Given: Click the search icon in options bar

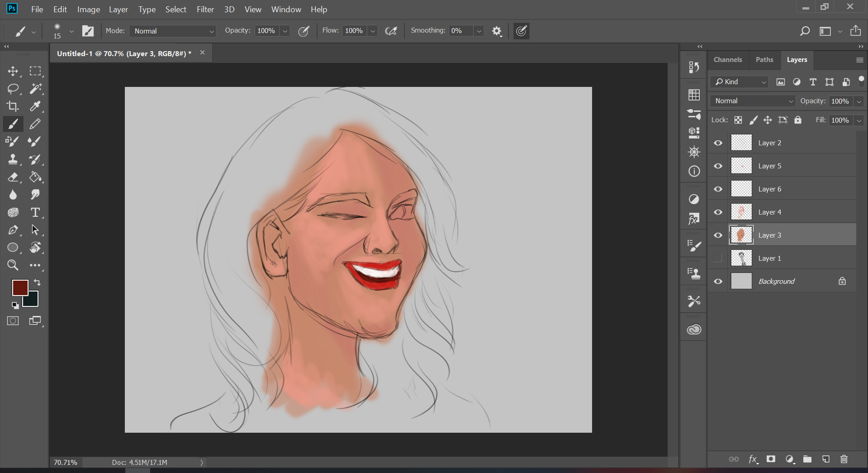Looking at the screenshot, I should (x=805, y=31).
